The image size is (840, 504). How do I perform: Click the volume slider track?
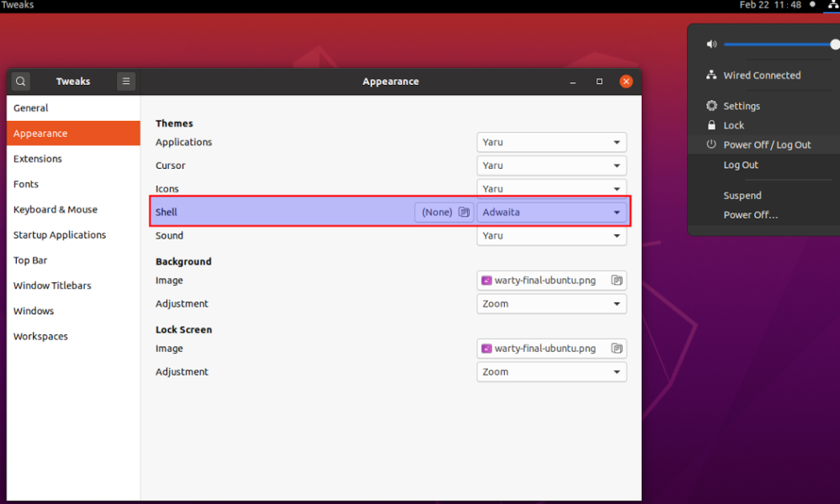coord(780,45)
